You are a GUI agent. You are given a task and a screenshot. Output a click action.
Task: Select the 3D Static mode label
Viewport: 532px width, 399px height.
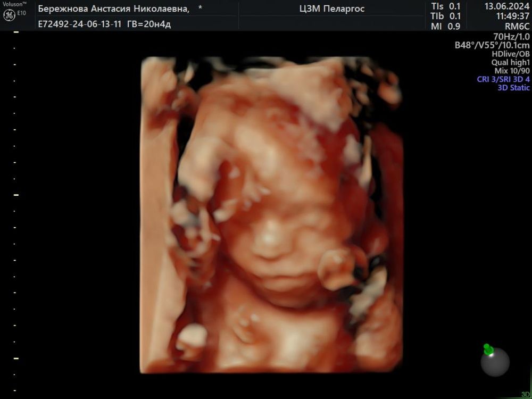pos(513,88)
